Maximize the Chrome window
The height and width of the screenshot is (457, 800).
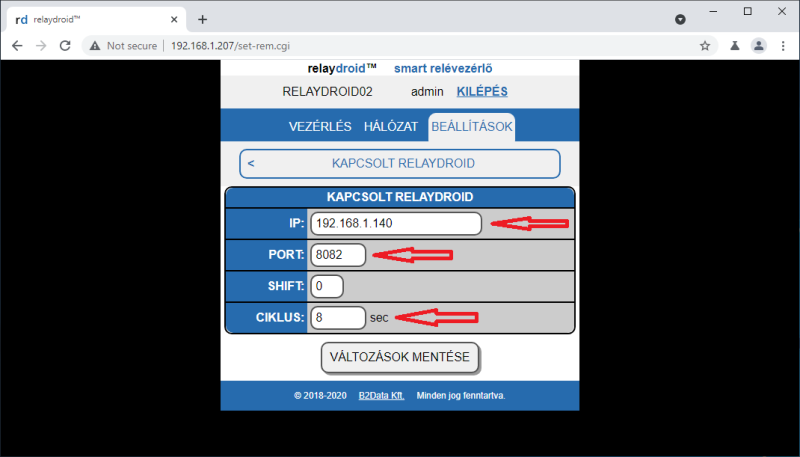pos(747,11)
